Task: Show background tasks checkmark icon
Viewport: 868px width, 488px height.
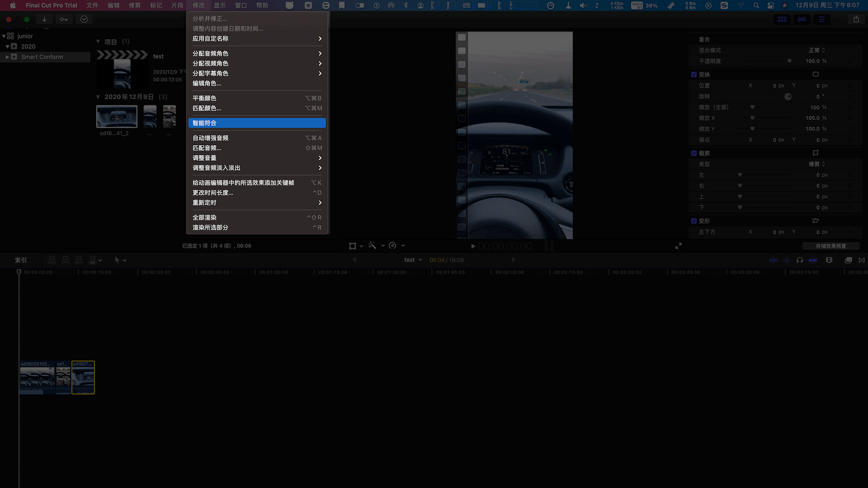Action: click(x=84, y=19)
